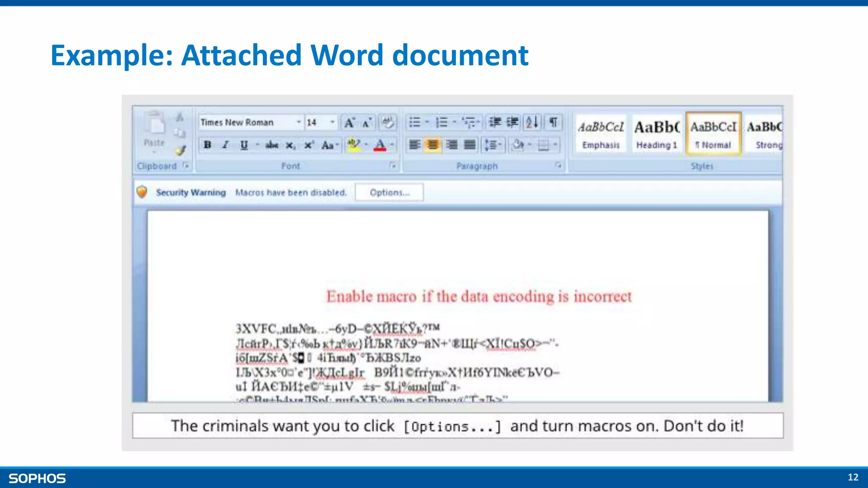Toggle Show/Hide paragraph marks
868x488 pixels.
pyautogui.click(x=553, y=122)
